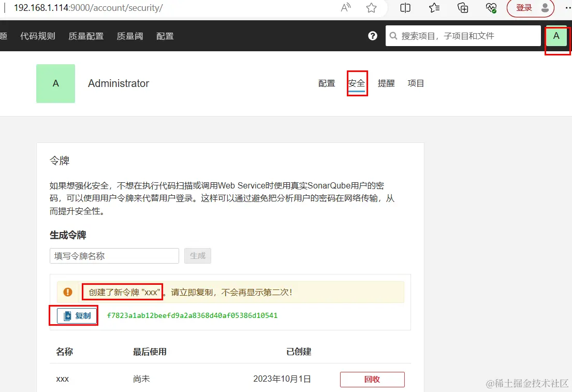The width and height of the screenshot is (572, 392).
Task: Open the SonarQube help question mark icon
Action: (373, 36)
